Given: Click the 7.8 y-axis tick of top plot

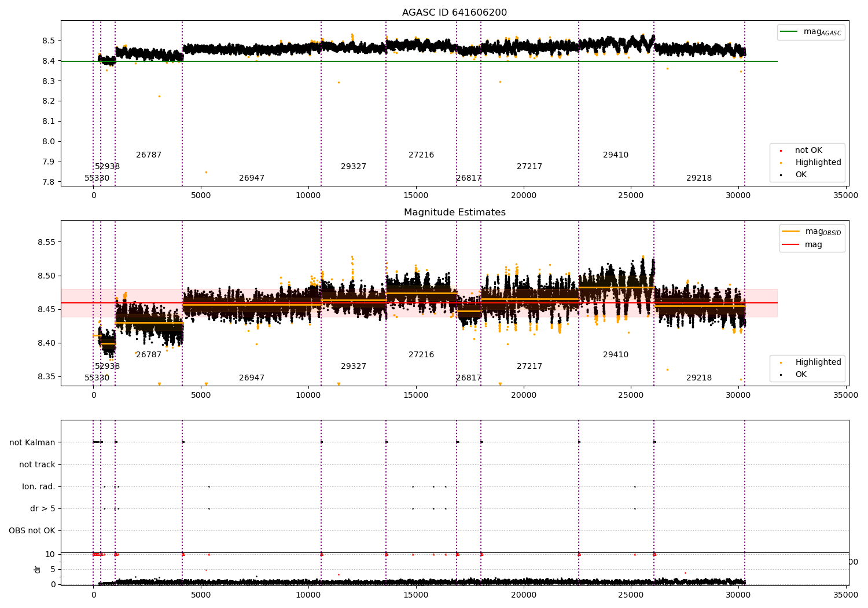Looking at the screenshot, I should [x=49, y=182].
